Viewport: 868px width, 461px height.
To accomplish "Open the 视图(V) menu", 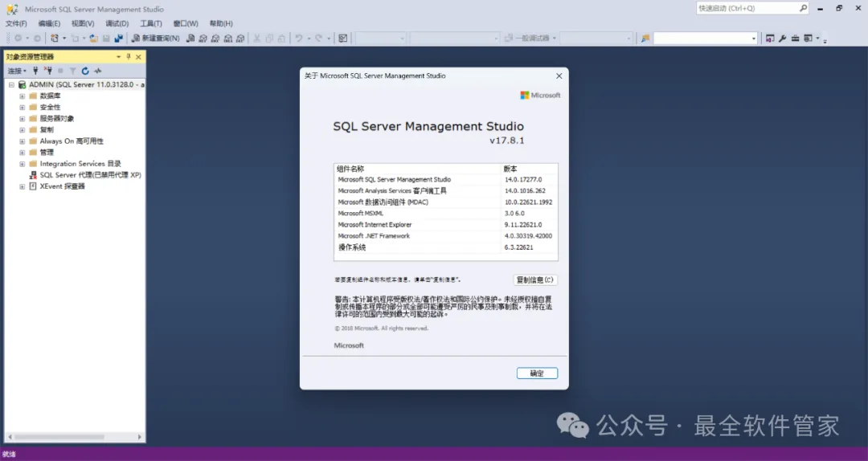I will click(x=83, y=23).
